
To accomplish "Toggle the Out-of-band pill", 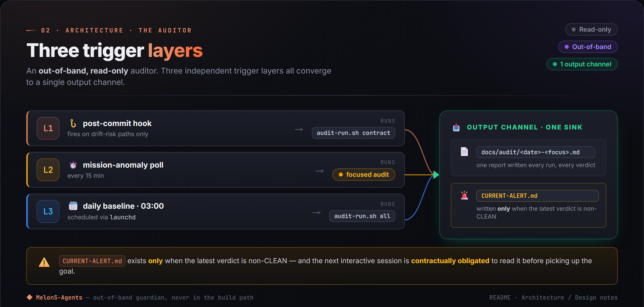I will click(588, 47).
